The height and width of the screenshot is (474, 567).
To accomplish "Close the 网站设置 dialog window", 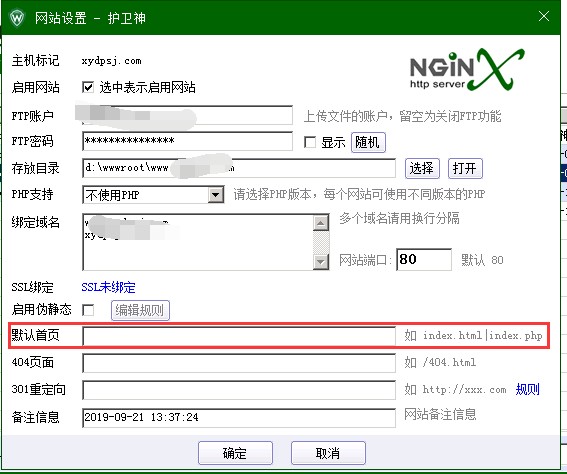I will [543, 16].
